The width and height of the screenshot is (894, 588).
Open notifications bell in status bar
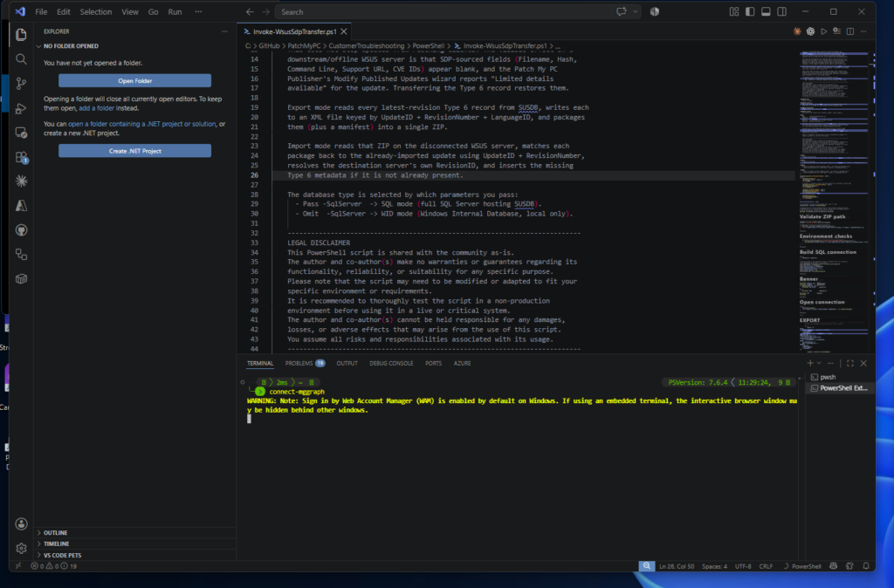point(865,566)
